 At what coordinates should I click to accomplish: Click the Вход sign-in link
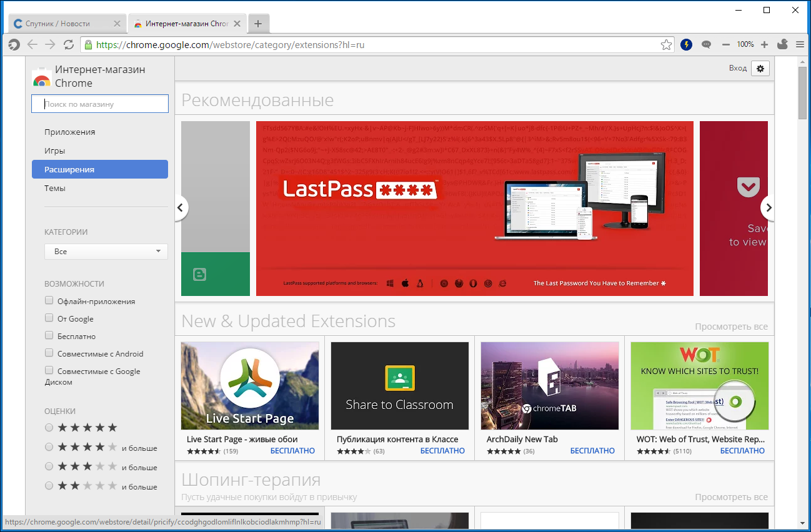(738, 68)
